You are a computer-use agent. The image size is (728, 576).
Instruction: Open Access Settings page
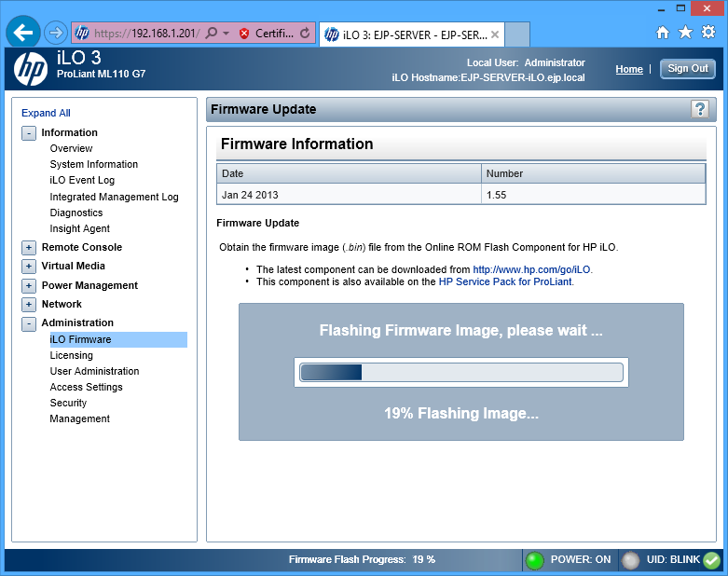(87, 387)
